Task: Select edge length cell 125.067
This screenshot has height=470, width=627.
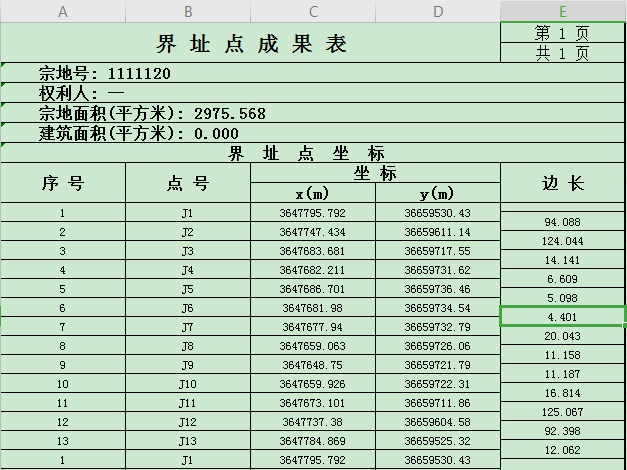Action: pyautogui.click(x=562, y=412)
